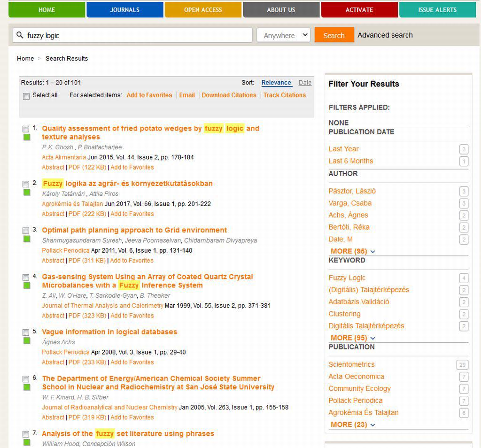Screen dimensions: 481x448
Task: Filter by Last Year publication date
Action: (x=343, y=149)
